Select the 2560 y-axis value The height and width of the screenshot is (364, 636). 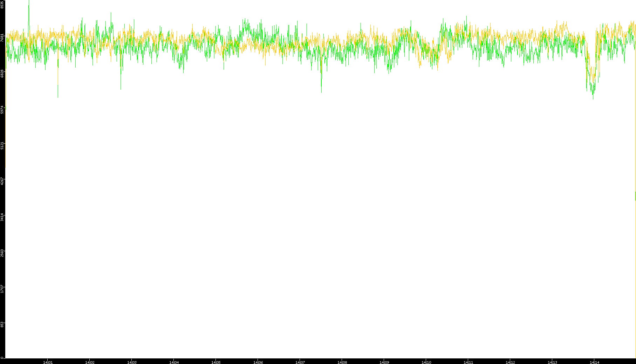tap(2, 253)
